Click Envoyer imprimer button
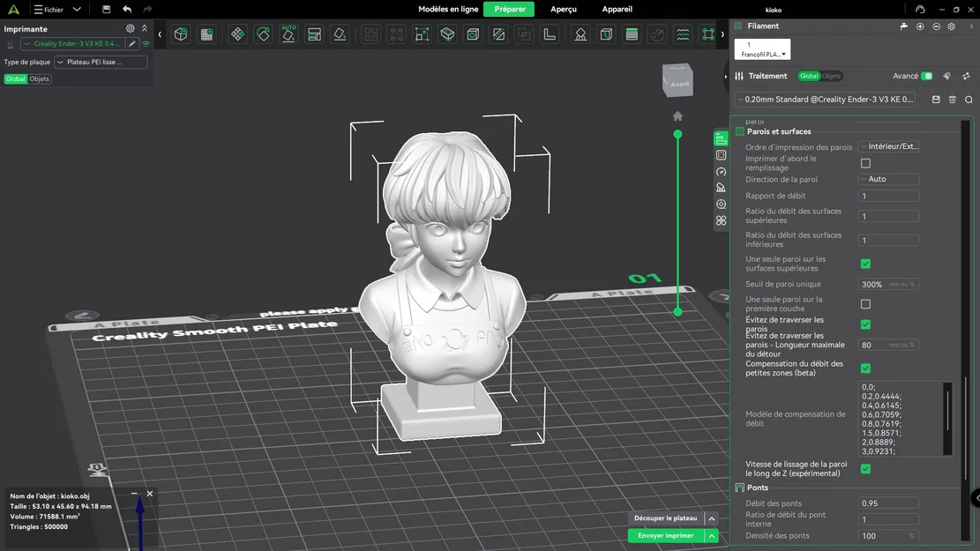Viewport: 980px width, 551px height. 665,536
